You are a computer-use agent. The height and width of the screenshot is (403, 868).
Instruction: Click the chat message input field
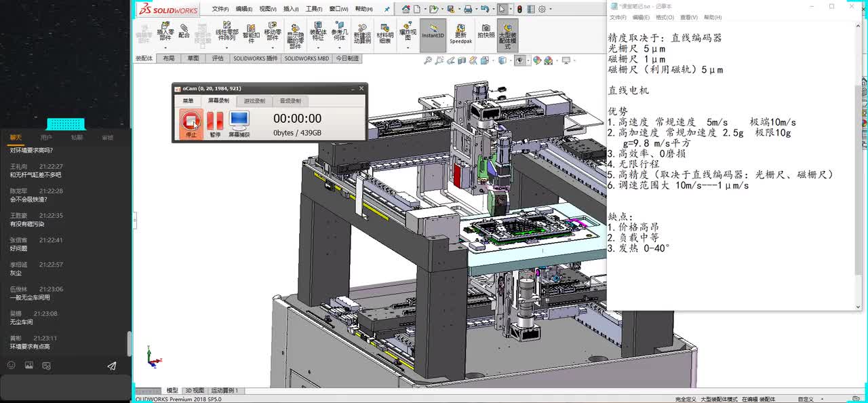click(65, 387)
